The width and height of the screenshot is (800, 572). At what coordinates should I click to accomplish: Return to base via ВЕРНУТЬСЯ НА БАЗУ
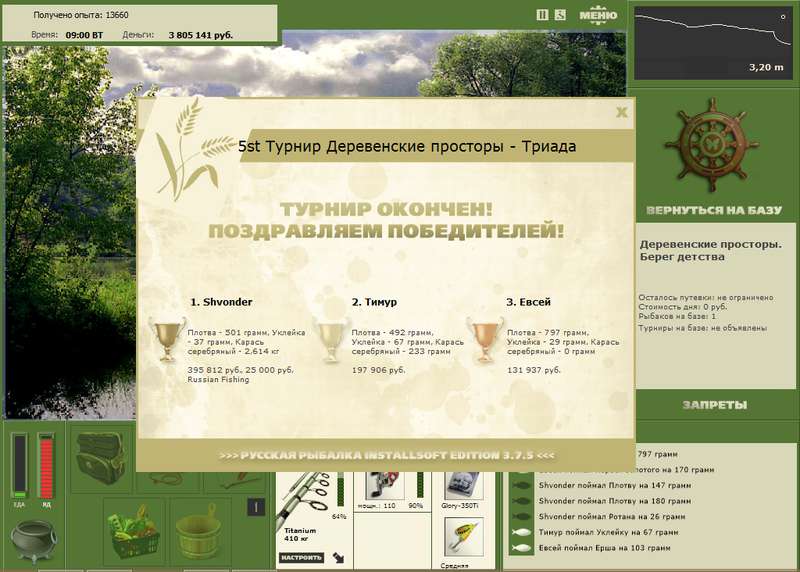(714, 210)
